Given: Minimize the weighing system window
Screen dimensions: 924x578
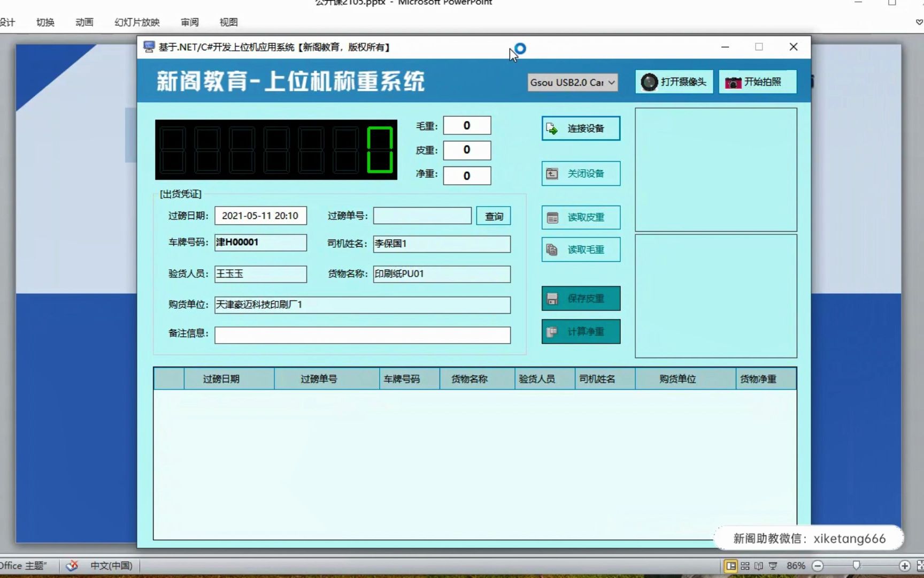Looking at the screenshot, I should [725, 47].
